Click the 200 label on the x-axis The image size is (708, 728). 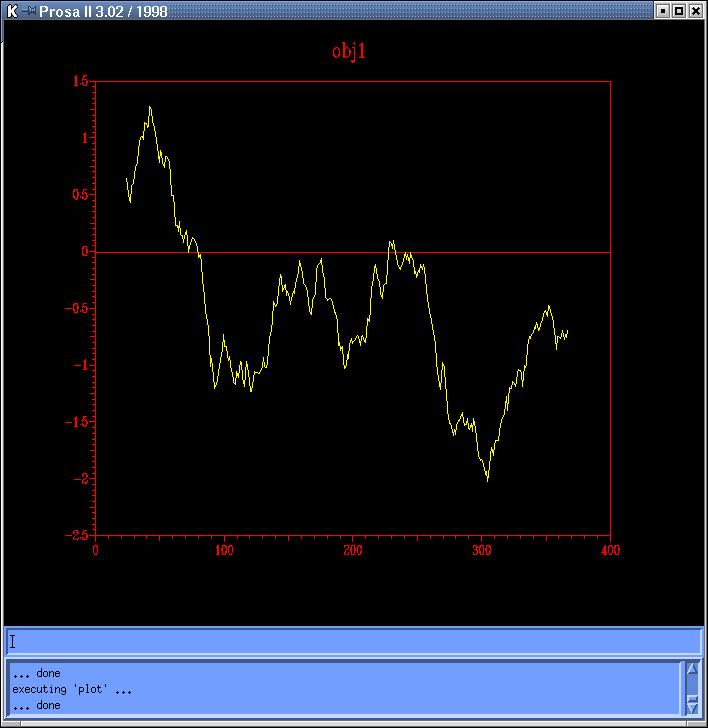point(353,549)
